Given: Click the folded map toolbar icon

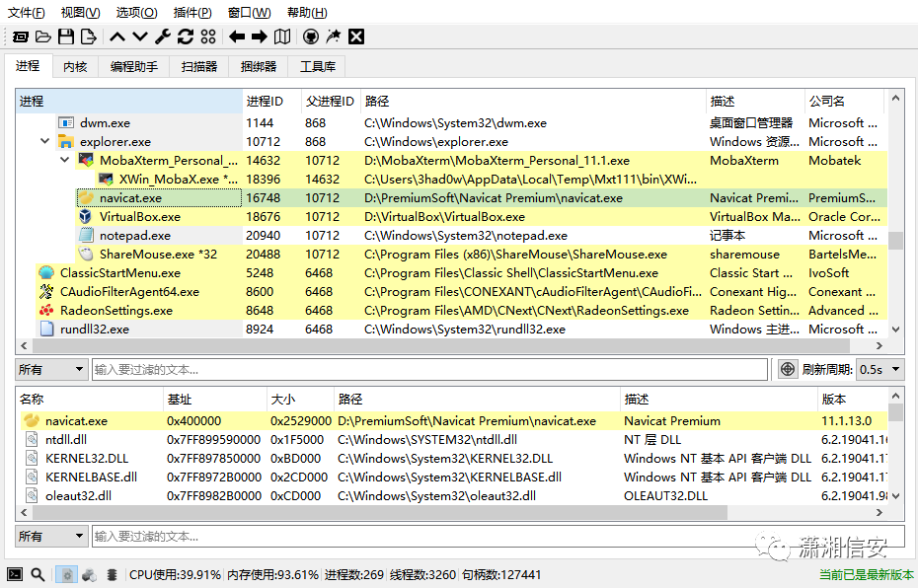Looking at the screenshot, I should coord(282,37).
